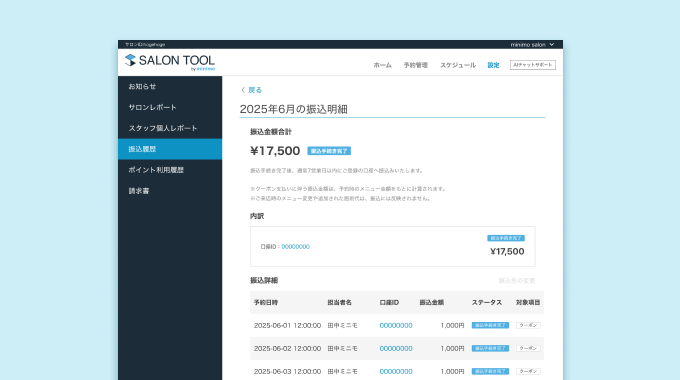Select the 設定 tab in header
Viewport: 680px width, 380px height.
tap(493, 65)
